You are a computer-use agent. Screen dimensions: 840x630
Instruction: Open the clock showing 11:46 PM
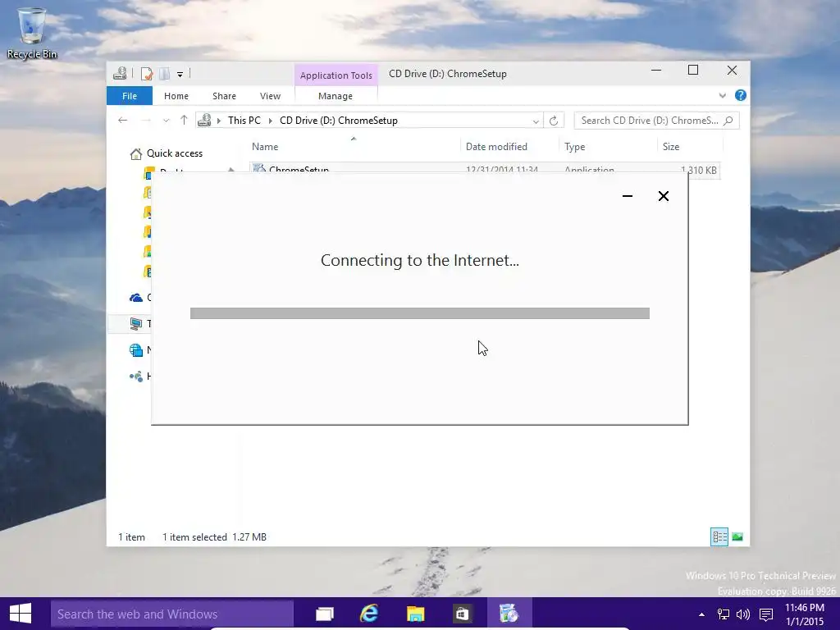pyautogui.click(x=805, y=614)
